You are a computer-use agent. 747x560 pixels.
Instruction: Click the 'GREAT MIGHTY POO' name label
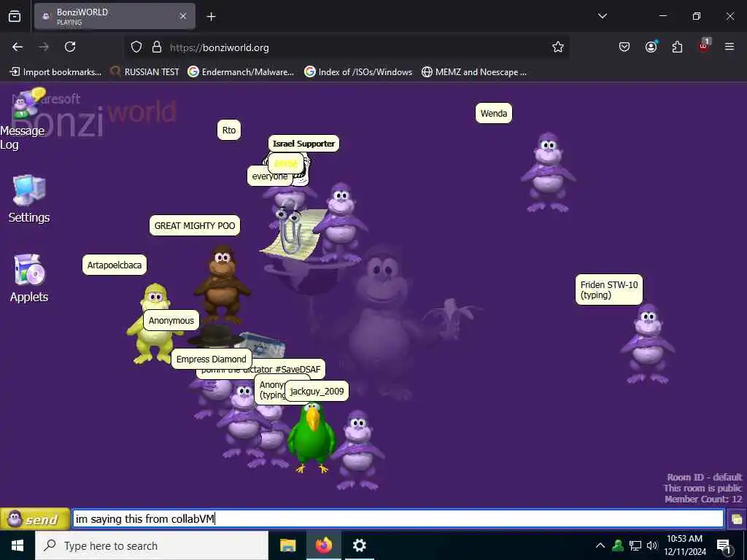point(194,226)
